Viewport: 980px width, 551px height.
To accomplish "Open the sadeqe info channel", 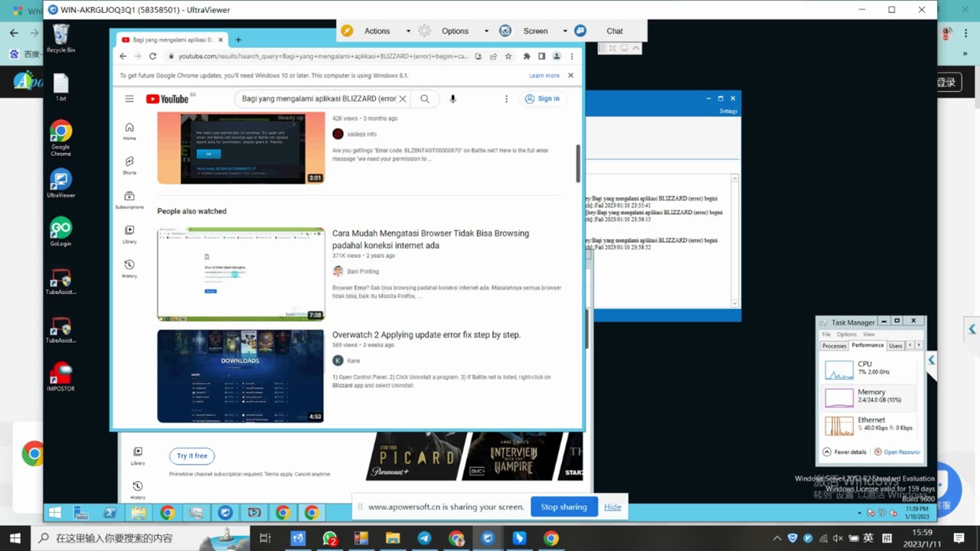I will pos(361,134).
